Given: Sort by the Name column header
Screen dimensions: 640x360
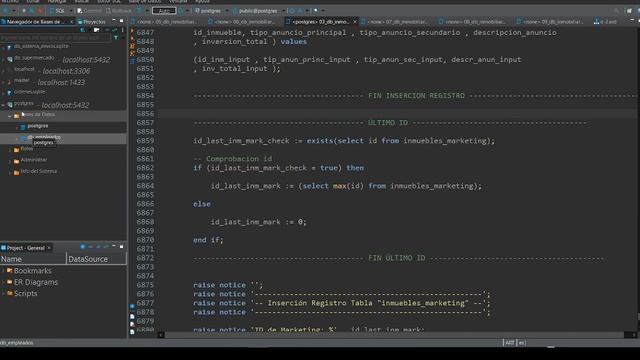Looking at the screenshot, I should click(33, 259).
